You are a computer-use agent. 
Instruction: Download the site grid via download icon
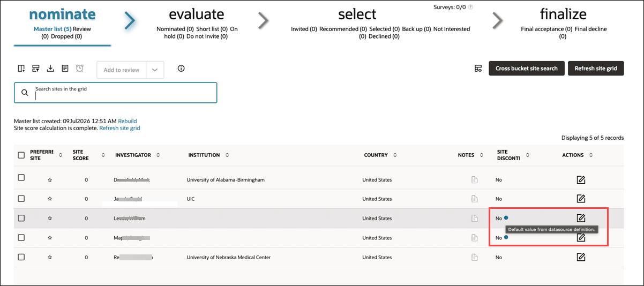[50, 69]
